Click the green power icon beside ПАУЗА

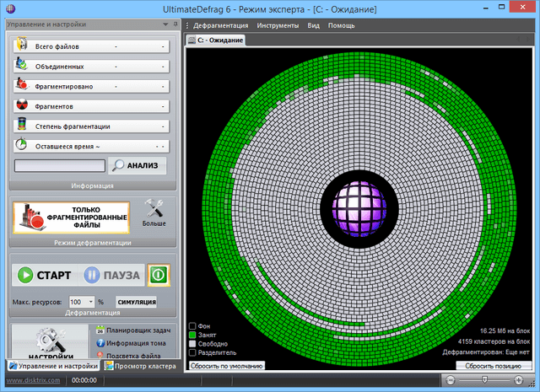(x=158, y=275)
